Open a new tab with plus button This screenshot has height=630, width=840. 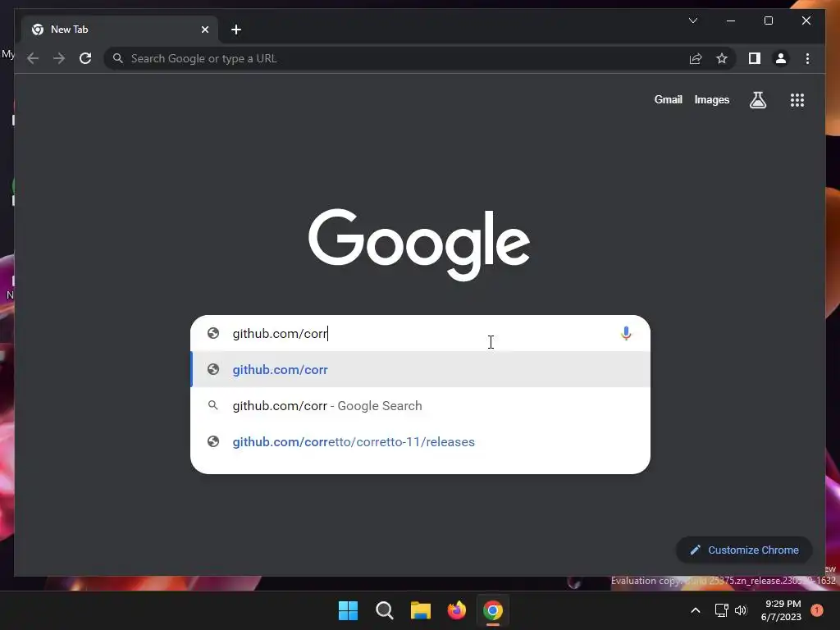coord(236,30)
